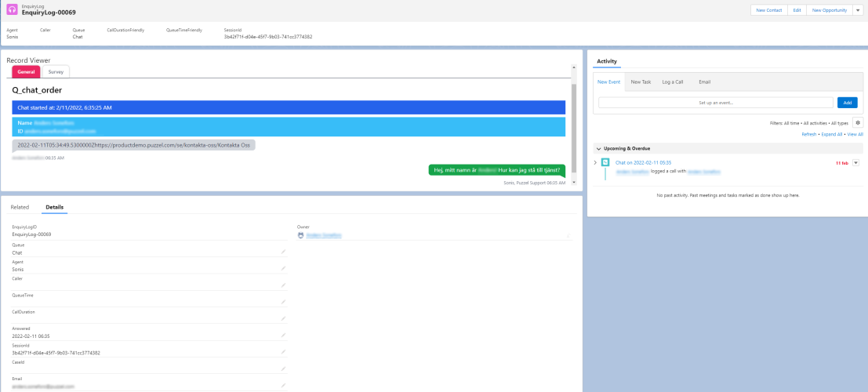The height and width of the screenshot is (392, 868).
Task: Open the more actions dropdown near New Opportunity
Action: coord(856,10)
